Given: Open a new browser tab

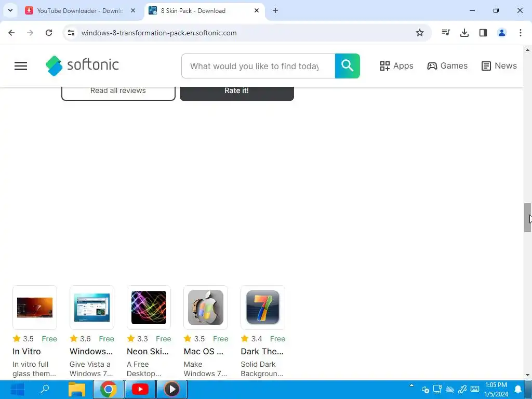Looking at the screenshot, I should (275, 11).
